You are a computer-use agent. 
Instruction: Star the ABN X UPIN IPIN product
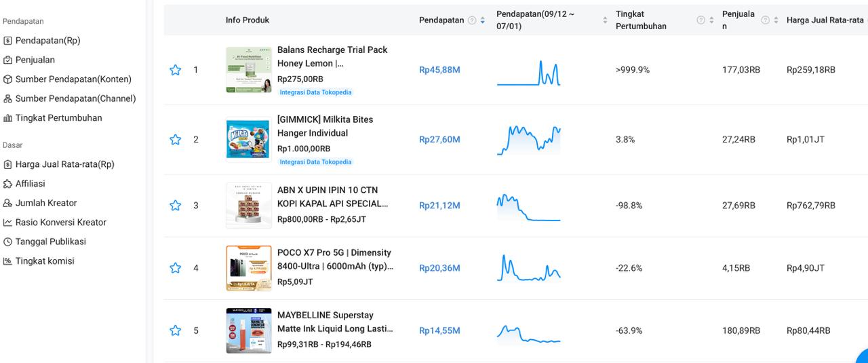[176, 206]
